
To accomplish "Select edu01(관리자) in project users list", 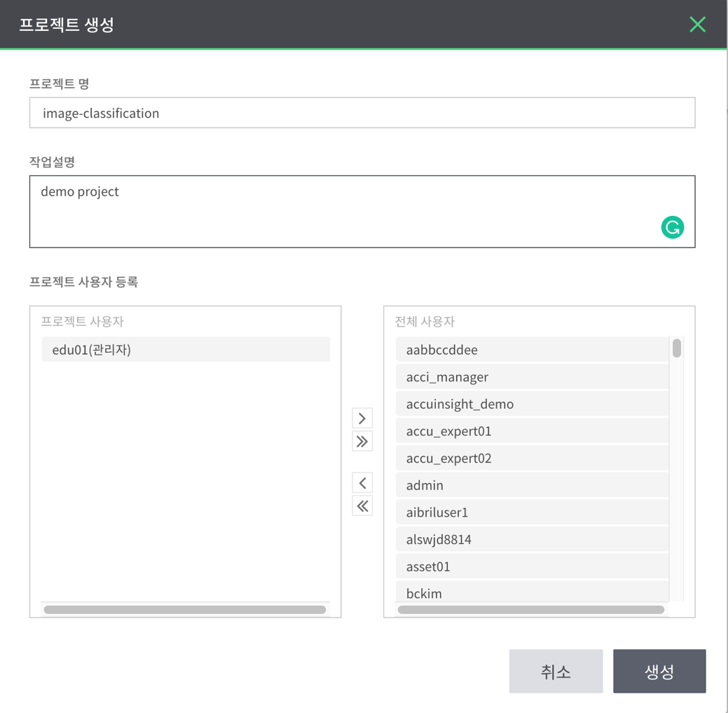I will (186, 349).
